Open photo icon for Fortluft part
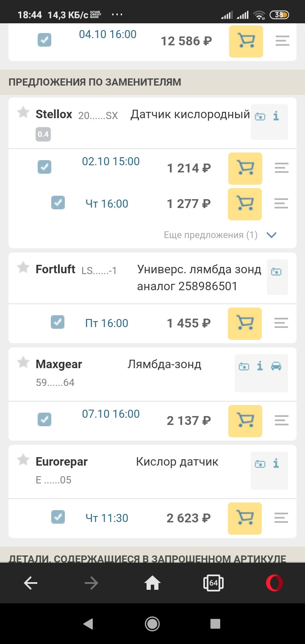The height and width of the screenshot is (644, 305). click(276, 272)
